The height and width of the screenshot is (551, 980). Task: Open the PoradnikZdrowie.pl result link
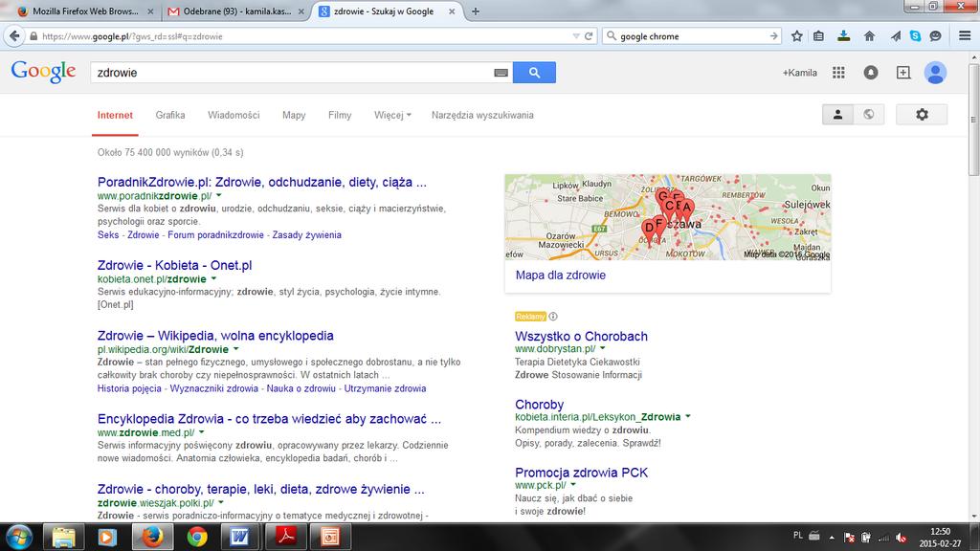[x=262, y=183]
